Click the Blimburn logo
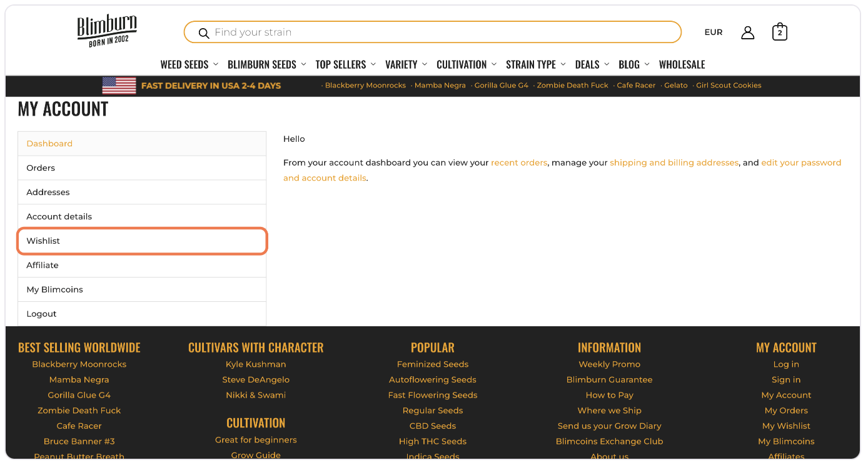868x465 pixels. coord(107,30)
